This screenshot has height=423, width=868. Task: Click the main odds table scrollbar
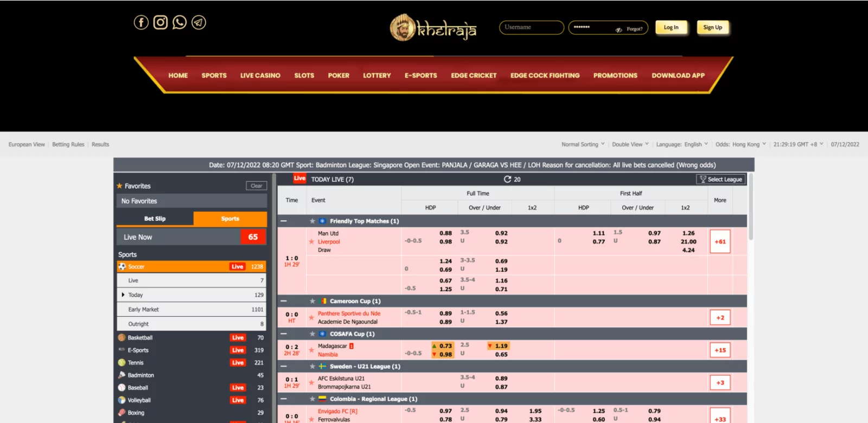[x=751, y=207]
